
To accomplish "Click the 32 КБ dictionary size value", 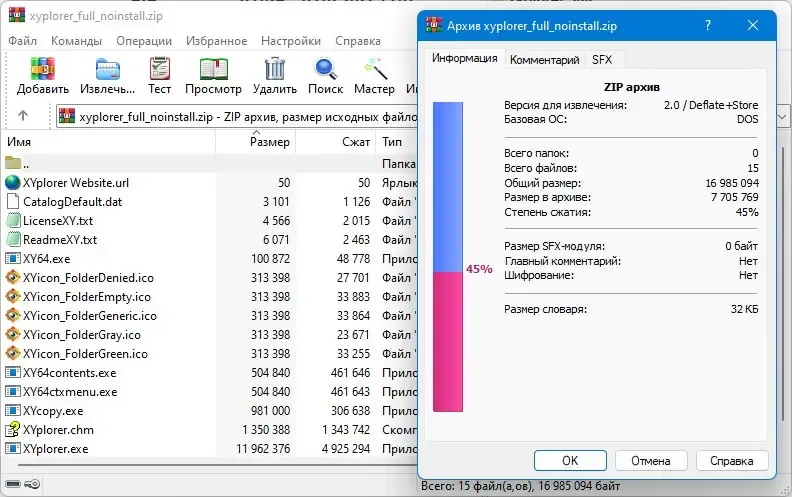I will (x=745, y=309).
